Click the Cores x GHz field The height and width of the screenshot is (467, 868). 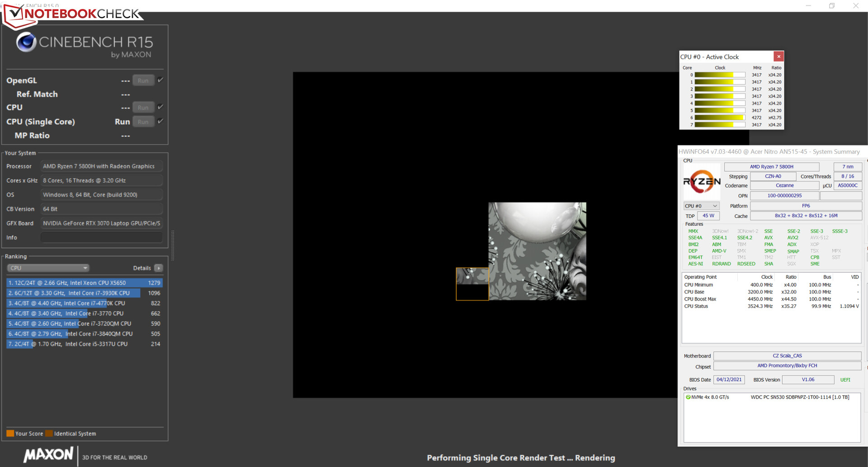(102, 180)
